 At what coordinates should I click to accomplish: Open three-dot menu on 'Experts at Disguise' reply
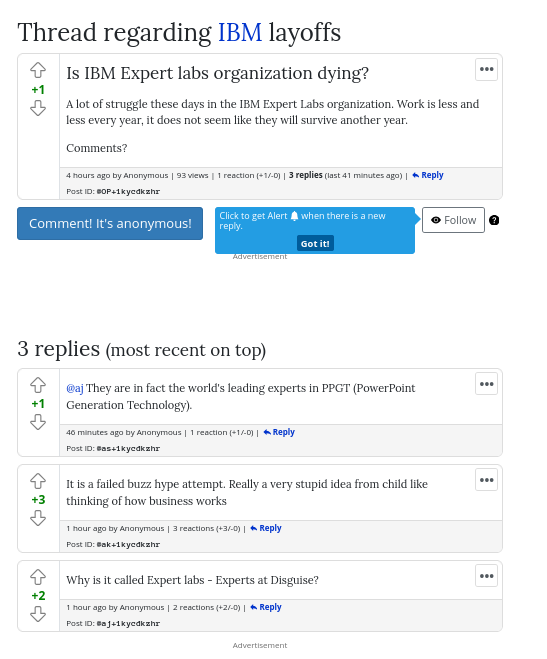click(x=486, y=576)
